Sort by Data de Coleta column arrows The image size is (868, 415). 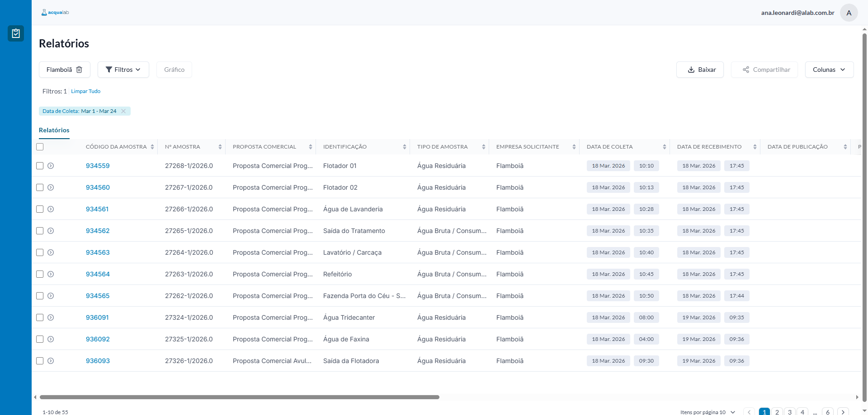pyautogui.click(x=664, y=147)
